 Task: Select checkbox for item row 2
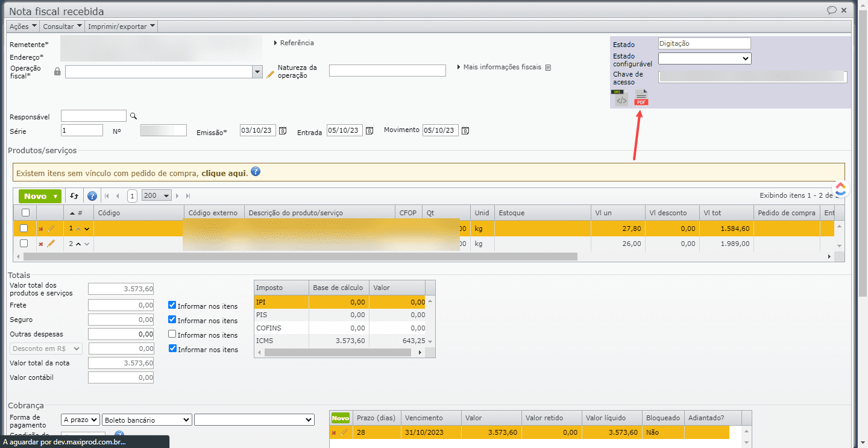click(x=24, y=243)
